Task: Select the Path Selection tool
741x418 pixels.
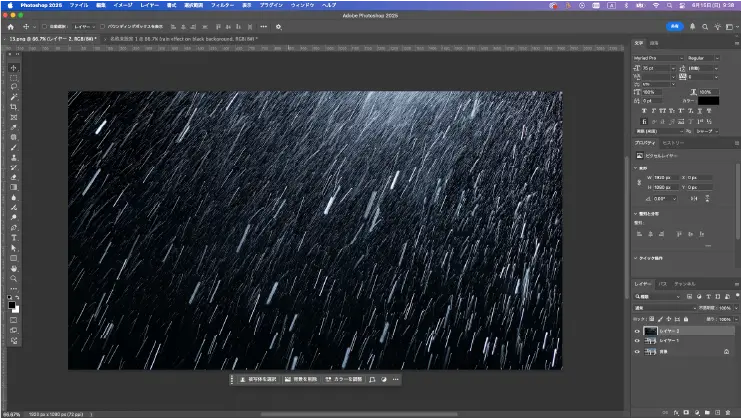Action: (14, 248)
